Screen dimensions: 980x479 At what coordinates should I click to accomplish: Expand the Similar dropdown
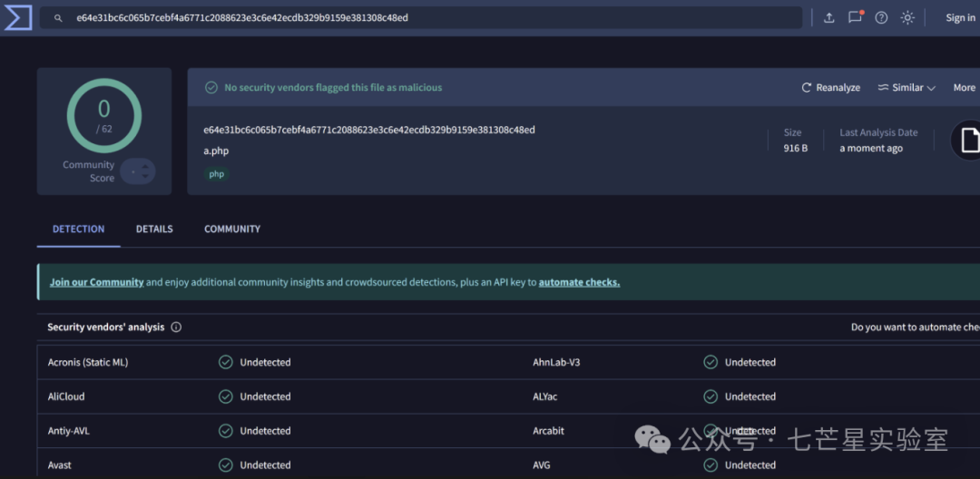point(906,88)
